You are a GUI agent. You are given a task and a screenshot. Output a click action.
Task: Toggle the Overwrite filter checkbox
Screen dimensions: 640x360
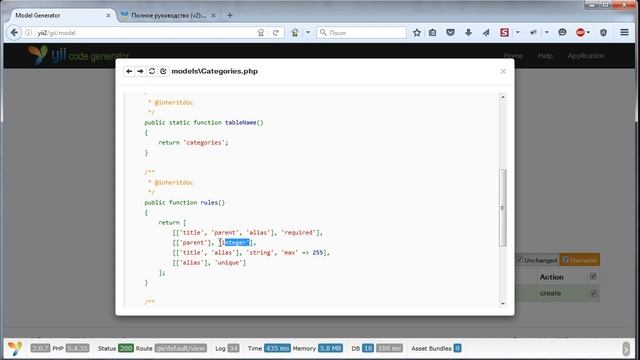tap(566, 260)
